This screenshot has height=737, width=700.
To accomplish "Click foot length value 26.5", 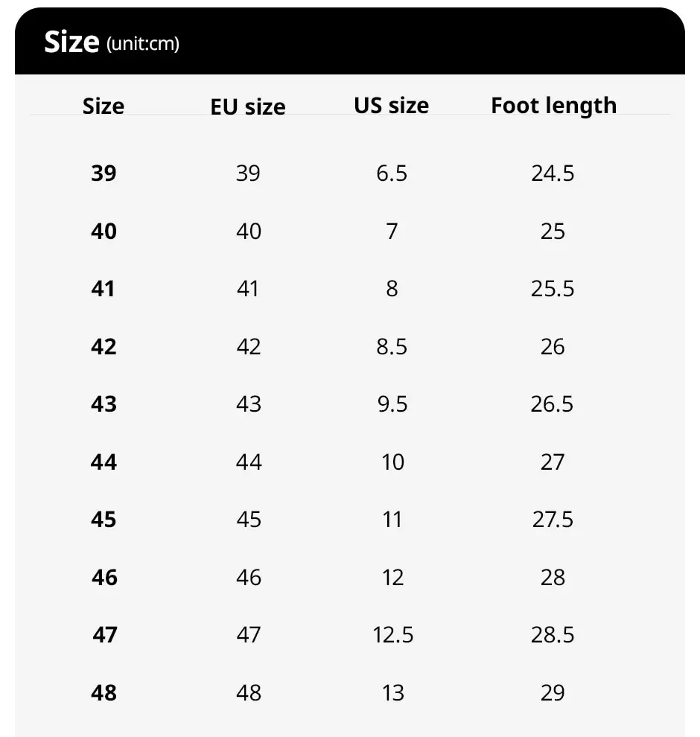I will click(x=553, y=404).
